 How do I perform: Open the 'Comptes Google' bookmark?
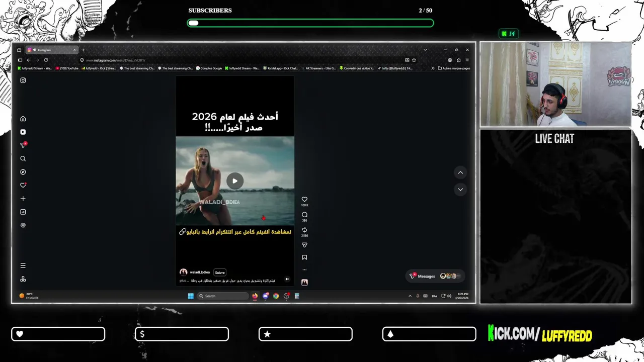(x=209, y=68)
